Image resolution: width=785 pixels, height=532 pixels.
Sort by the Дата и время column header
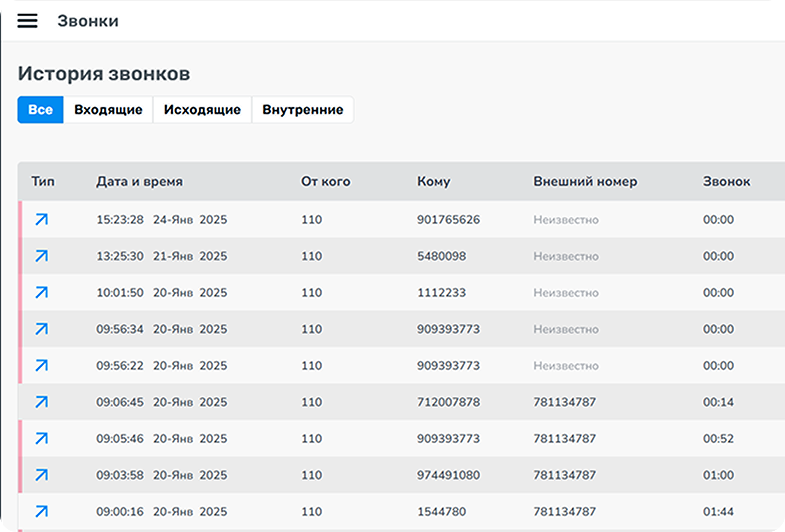click(x=139, y=182)
